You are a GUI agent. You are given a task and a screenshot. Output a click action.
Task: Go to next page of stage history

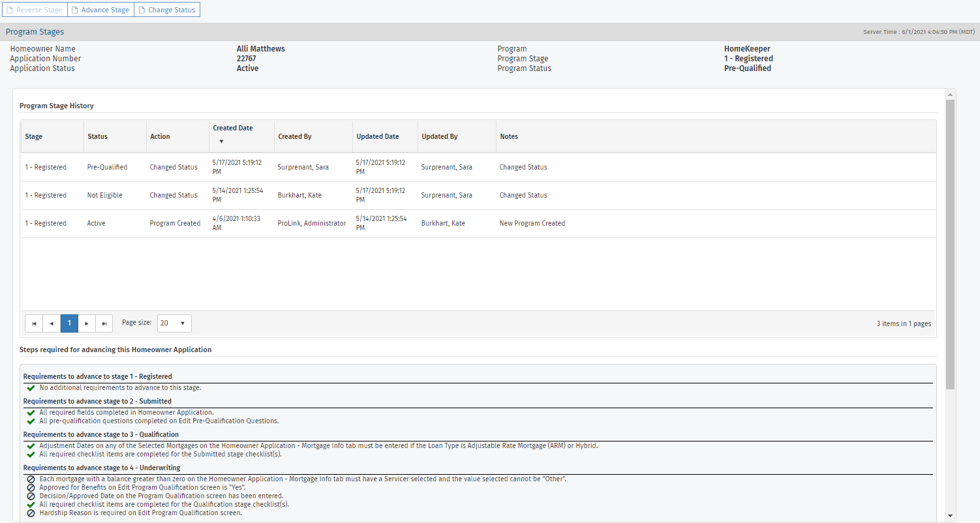pyautogui.click(x=87, y=323)
